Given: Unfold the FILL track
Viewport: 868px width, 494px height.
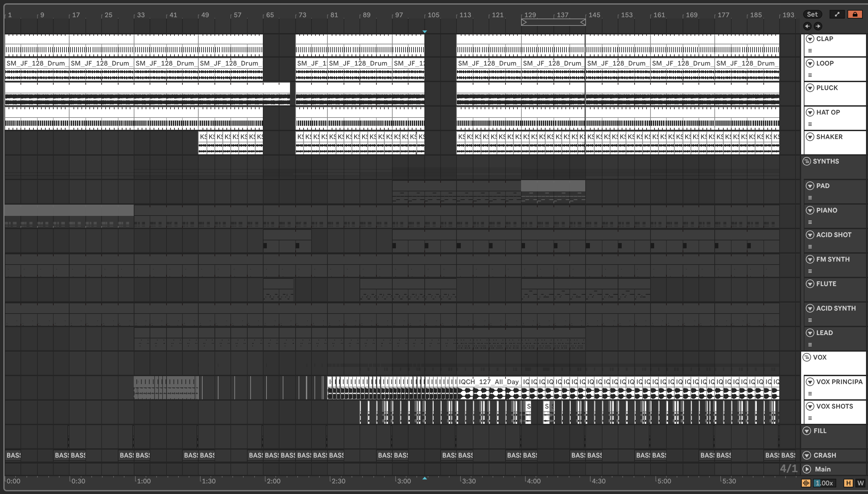Looking at the screenshot, I should pyautogui.click(x=807, y=431).
